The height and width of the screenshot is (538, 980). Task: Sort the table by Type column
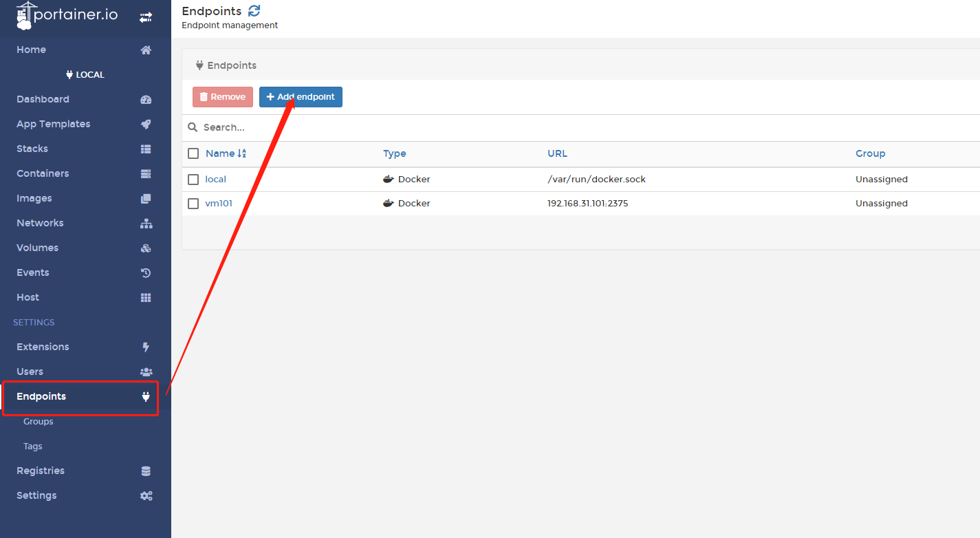(394, 153)
